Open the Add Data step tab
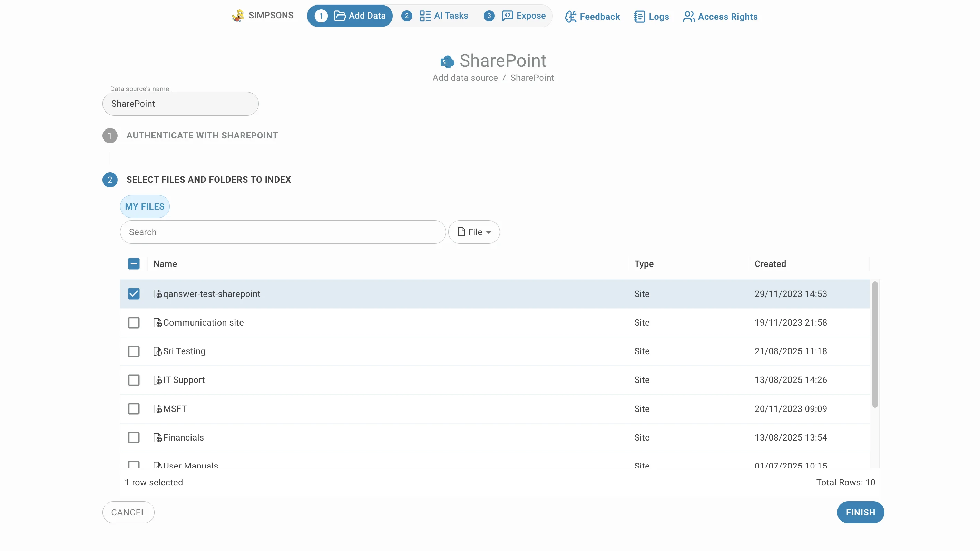Image resolution: width=980 pixels, height=551 pixels. [x=350, y=16]
